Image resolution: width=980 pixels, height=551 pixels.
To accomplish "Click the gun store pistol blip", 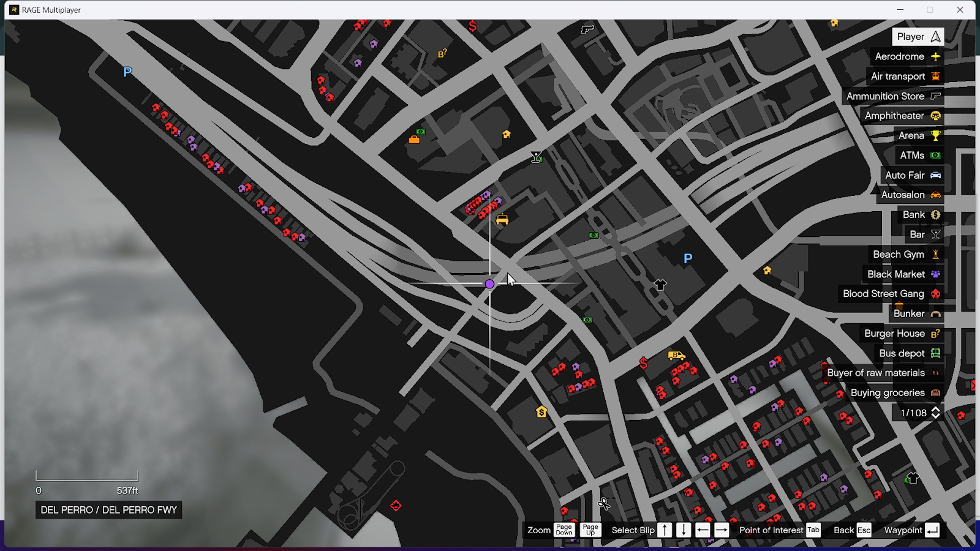I will click(587, 29).
